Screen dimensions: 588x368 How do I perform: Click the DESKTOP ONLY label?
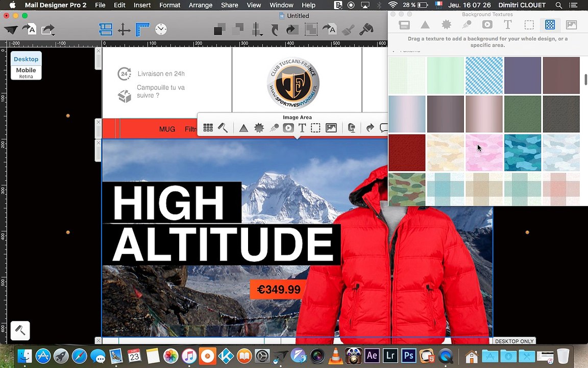(514, 341)
